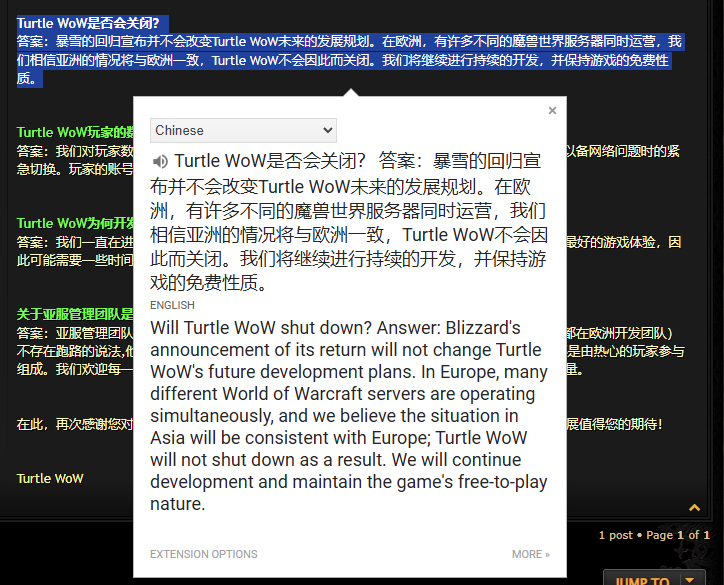The height and width of the screenshot is (585, 724).
Task: Click the green heading Turtle WoW玩家的数
Action: tap(75, 132)
